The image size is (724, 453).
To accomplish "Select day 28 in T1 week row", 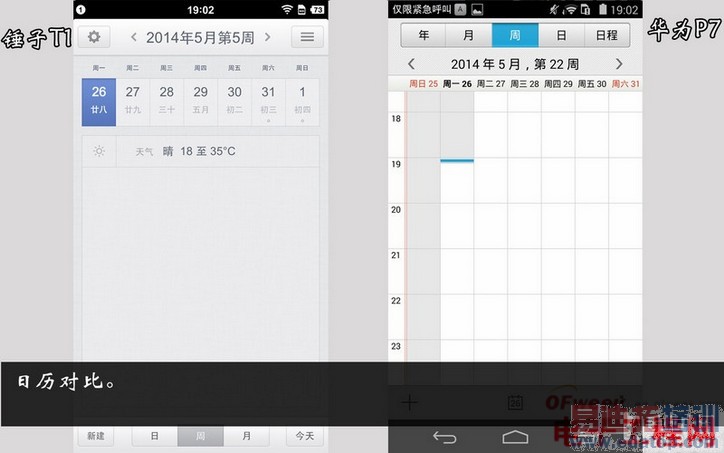I will 167,102.
